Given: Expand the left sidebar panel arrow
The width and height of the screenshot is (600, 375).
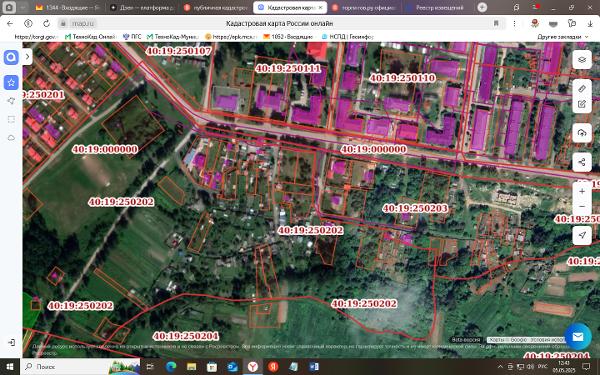Looking at the screenshot, I should click(27, 57).
